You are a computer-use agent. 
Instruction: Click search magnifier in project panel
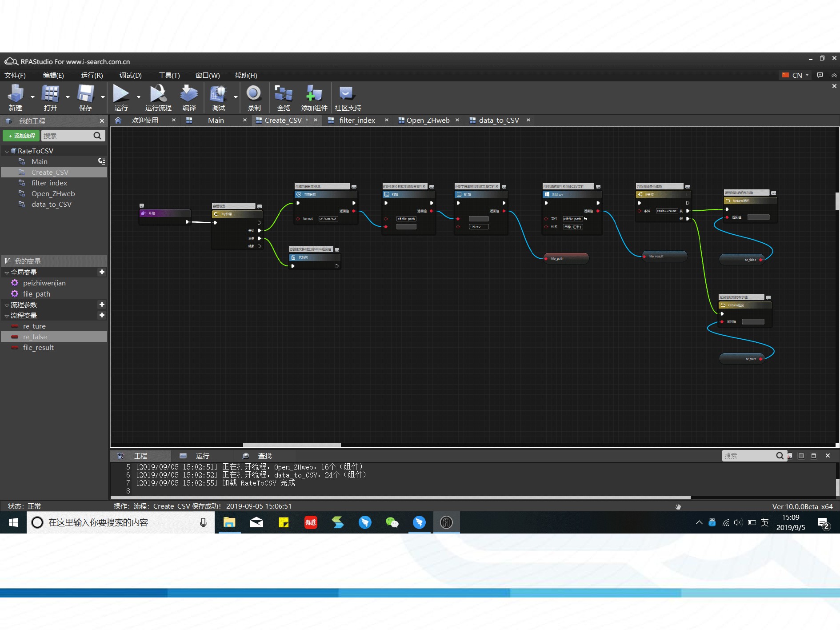point(97,136)
